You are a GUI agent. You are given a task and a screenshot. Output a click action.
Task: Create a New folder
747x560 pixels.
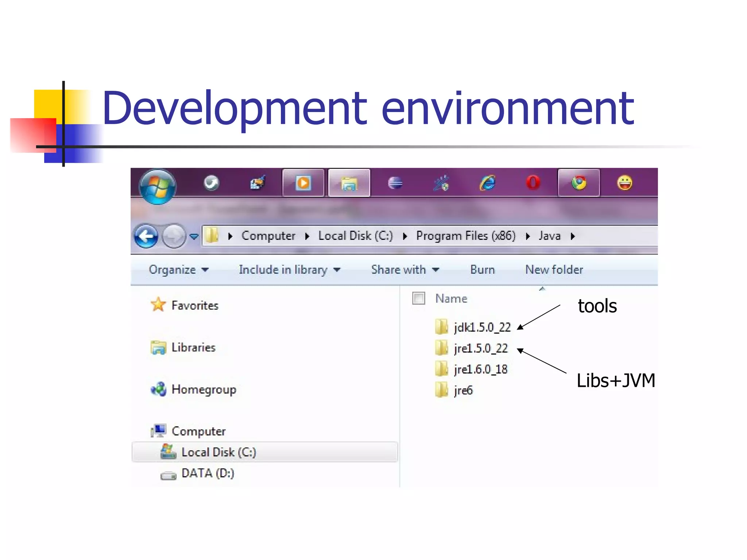pos(554,270)
